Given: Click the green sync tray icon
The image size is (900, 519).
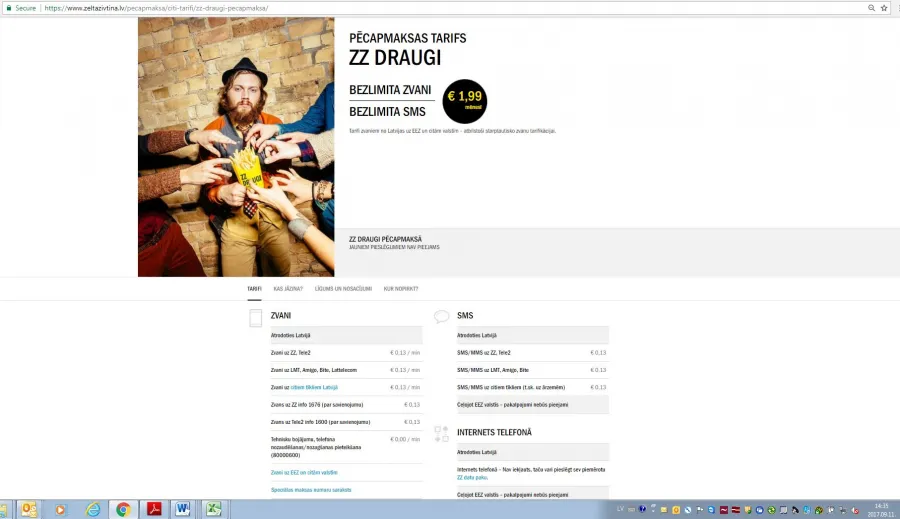Looking at the screenshot, I should 771,510.
